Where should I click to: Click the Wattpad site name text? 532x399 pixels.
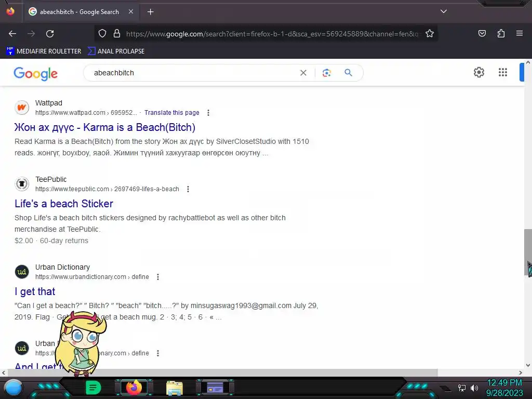point(49,103)
